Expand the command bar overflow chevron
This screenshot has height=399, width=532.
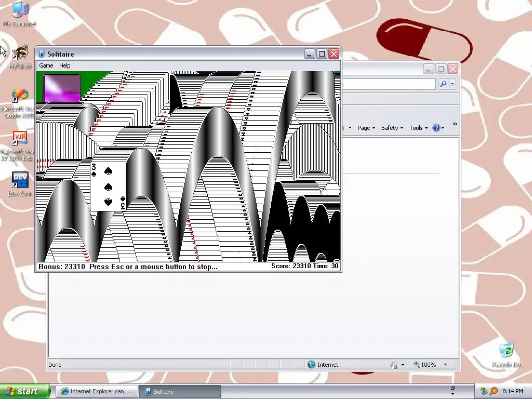[455, 124]
